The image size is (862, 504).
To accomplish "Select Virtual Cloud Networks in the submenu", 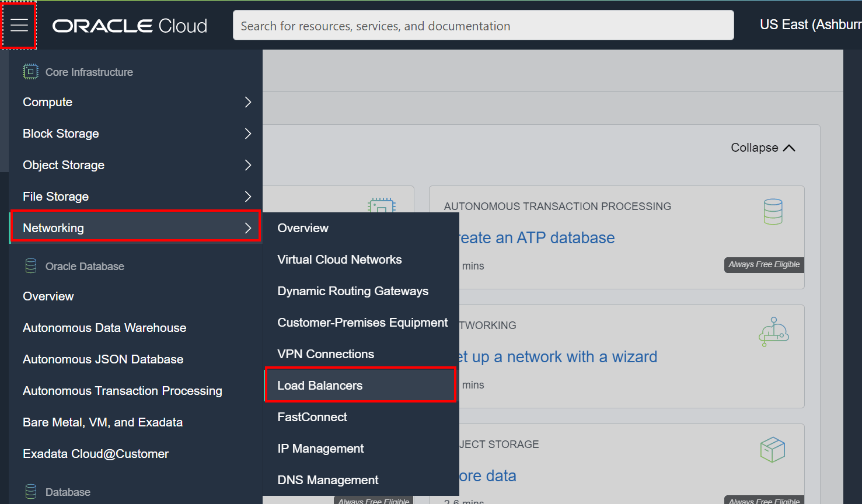I will click(x=339, y=259).
